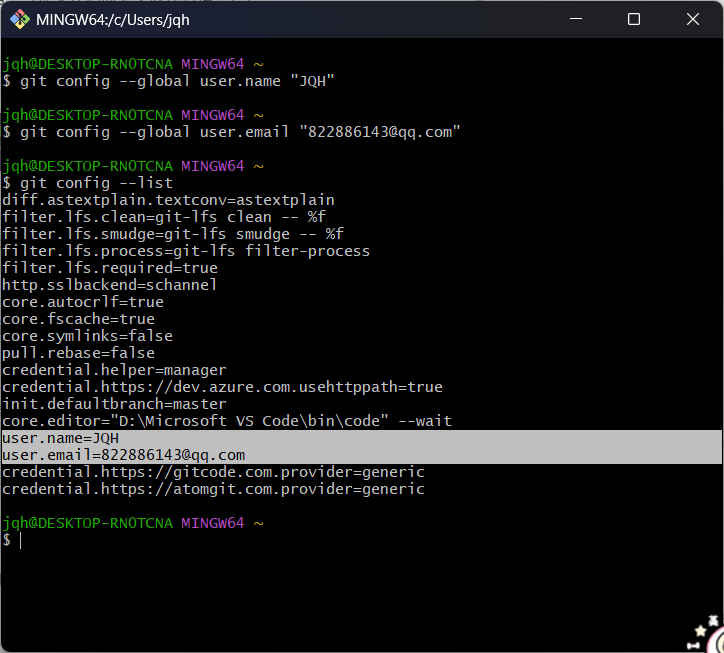The height and width of the screenshot is (653, 724).
Task: Click the line core.fscache=true
Action: [x=78, y=319]
